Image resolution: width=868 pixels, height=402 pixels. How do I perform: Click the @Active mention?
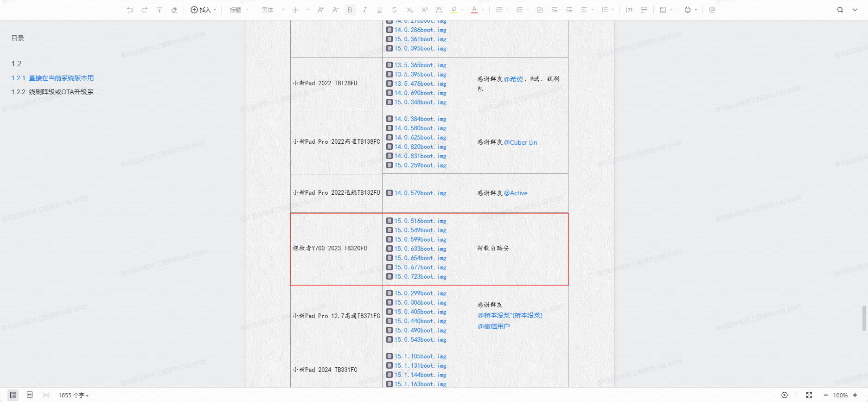516,193
